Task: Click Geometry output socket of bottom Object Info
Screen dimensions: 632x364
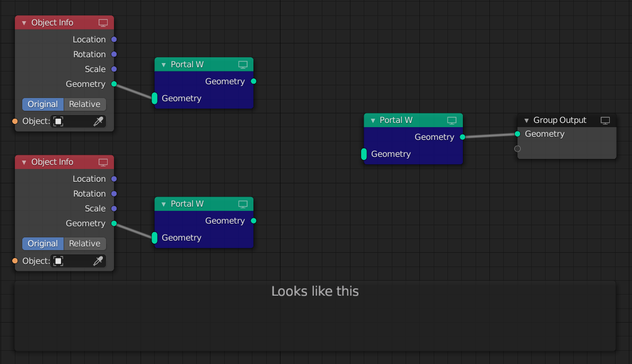Action: 114,224
